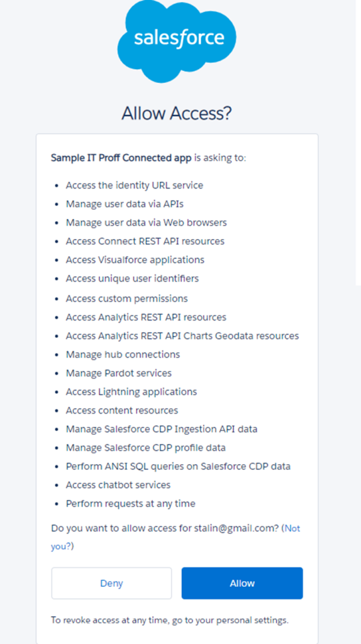
Task: Click "Access Connect REST API resources" item
Action: click(145, 241)
